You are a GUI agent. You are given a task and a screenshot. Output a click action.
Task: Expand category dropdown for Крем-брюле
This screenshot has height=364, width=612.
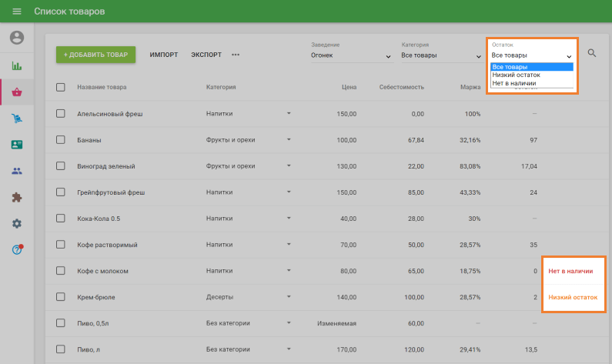pyautogui.click(x=289, y=297)
